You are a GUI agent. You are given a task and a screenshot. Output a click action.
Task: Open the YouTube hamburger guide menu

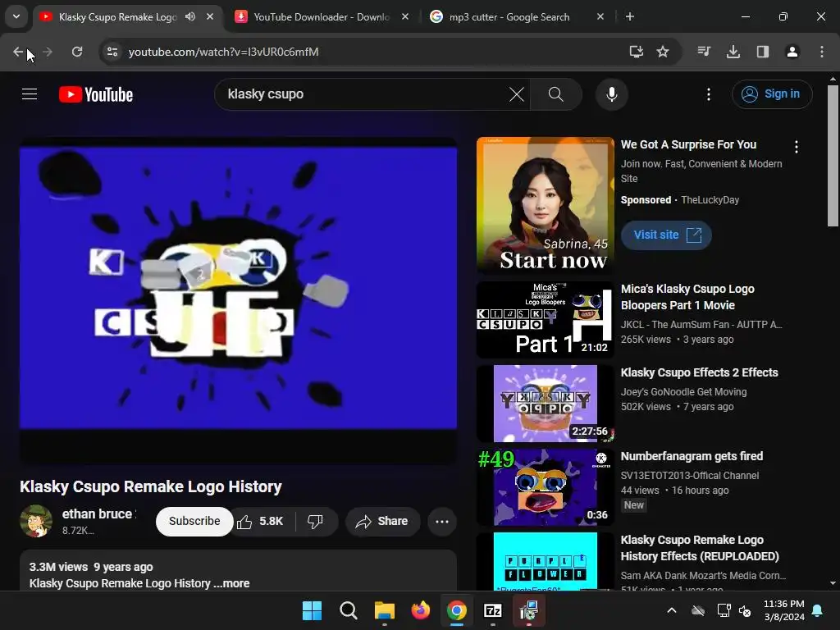tap(30, 94)
